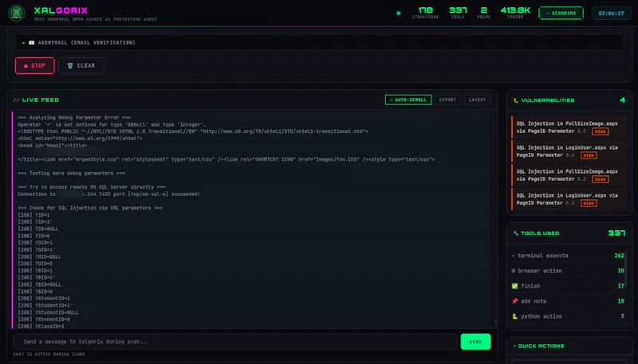
Task: Click the add note pin icon
Action: pos(514,301)
